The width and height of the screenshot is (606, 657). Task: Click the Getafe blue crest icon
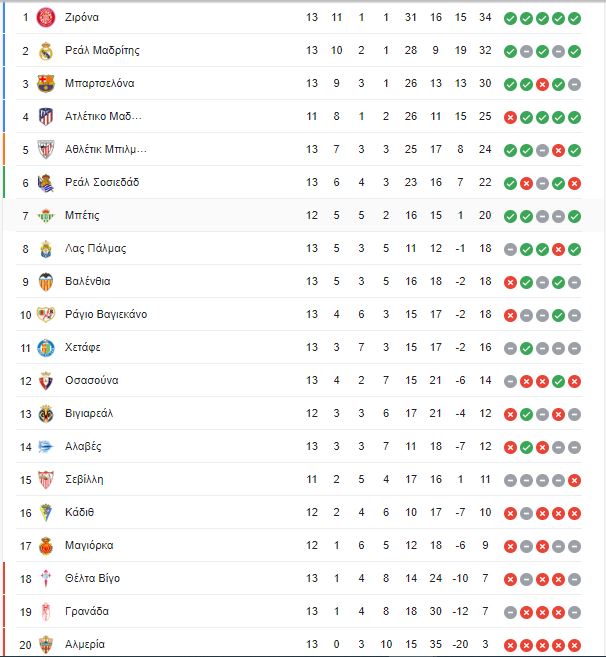[46, 348]
